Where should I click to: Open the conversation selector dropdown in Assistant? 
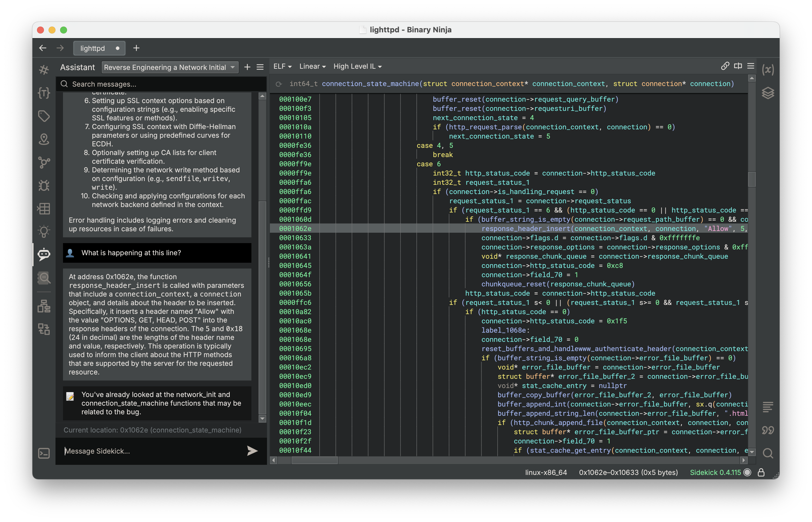[170, 67]
